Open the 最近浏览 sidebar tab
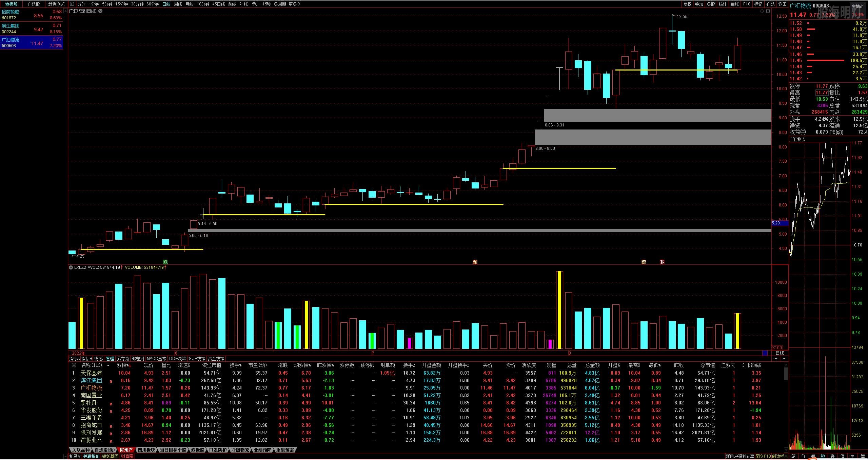 tap(56, 4)
